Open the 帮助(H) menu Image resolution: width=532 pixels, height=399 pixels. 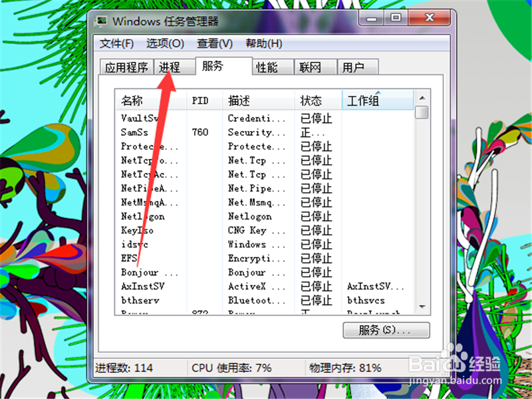[x=263, y=43]
